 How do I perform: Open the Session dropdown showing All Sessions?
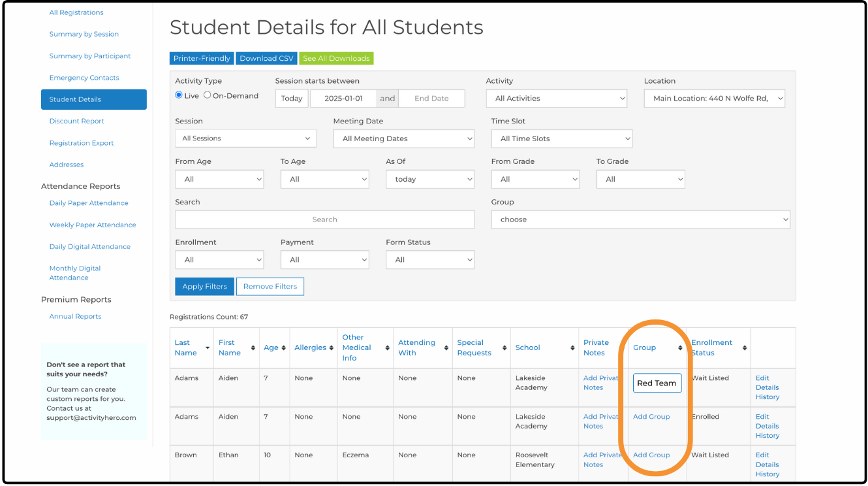246,138
